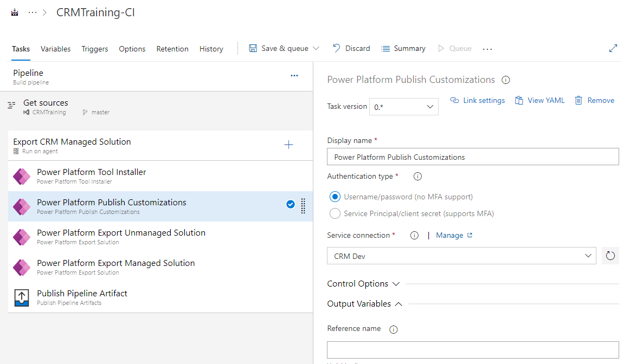Click the Service connection info icon
Image resolution: width=630 pixels, height=364 pixels.
click(x=414, y=235)
